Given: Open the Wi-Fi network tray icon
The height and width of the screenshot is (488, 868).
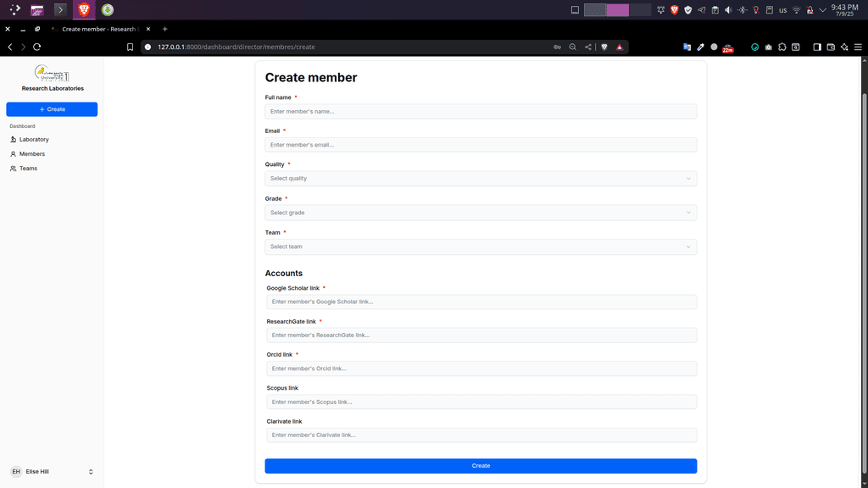Looking at the screenshot, I should click(796, 10).
